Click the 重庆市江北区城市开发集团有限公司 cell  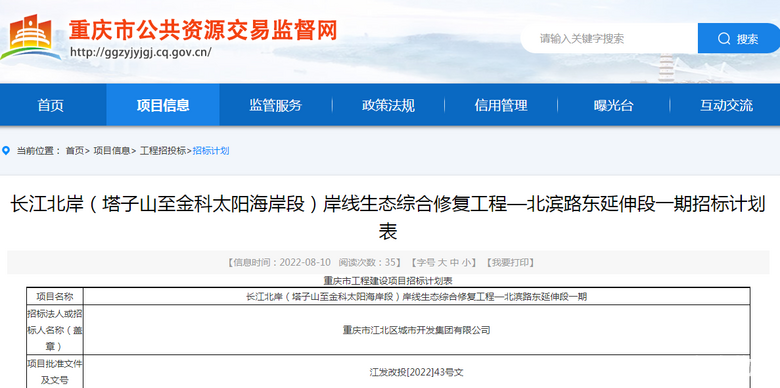pos(417,330)
